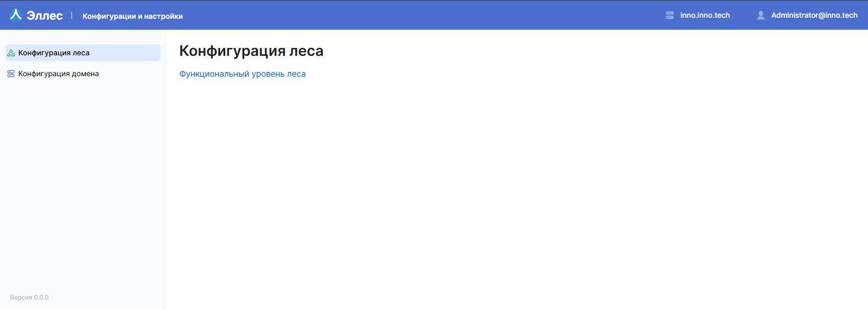The height and width of the screenshot is (310, 868).
Task: Click the forest tree icon in sidebar
Action: [x=11, y=53]
